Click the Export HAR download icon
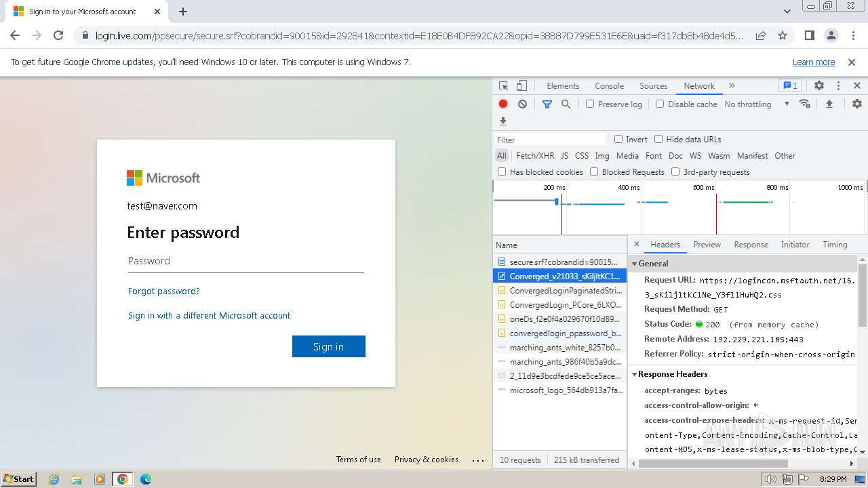 click(x=503, y=121)
